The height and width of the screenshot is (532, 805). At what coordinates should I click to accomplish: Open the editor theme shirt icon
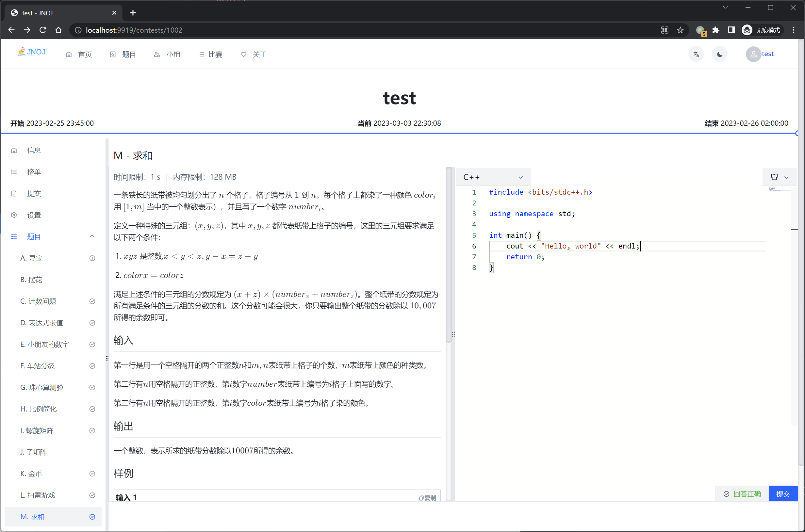(774, 177)
